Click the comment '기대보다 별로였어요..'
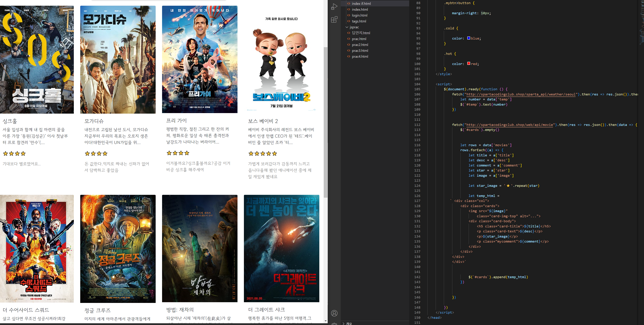The width and height of the screenshot is (644, 325). click(x=22, y=164)
